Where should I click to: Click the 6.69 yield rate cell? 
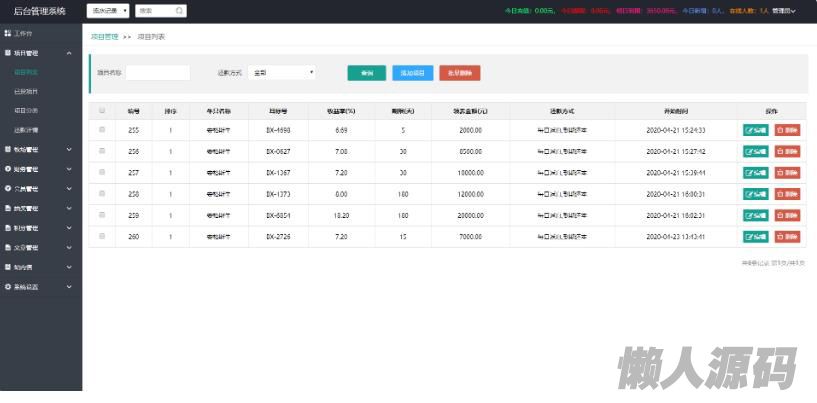click(x=341, y=130)
